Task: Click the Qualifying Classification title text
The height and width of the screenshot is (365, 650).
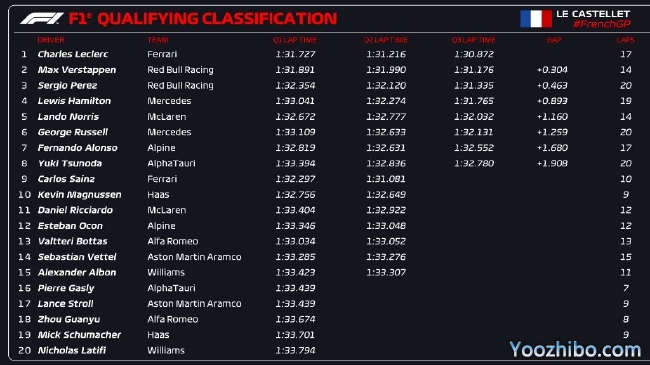Action: (217, 19)
